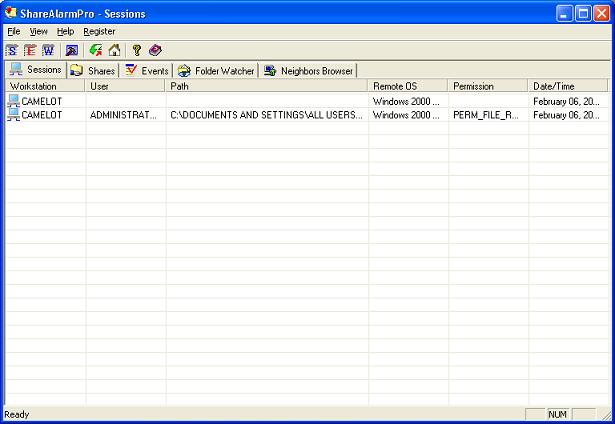Switch to the Neighbors Browser tab
Viewport: 615px width, 424px height.
(x=309, y=71)
